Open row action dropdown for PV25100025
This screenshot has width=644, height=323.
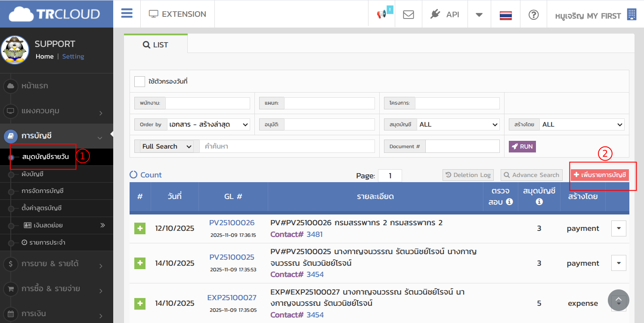point(619,263)
